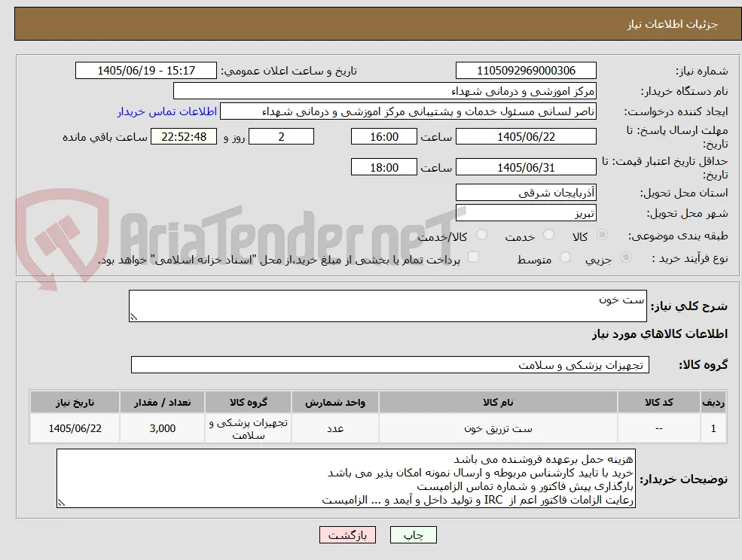Click the تاریخ نیاز column header
This screenshot has height=560, width=742.
pyautogui.click(x=75, y=402)
